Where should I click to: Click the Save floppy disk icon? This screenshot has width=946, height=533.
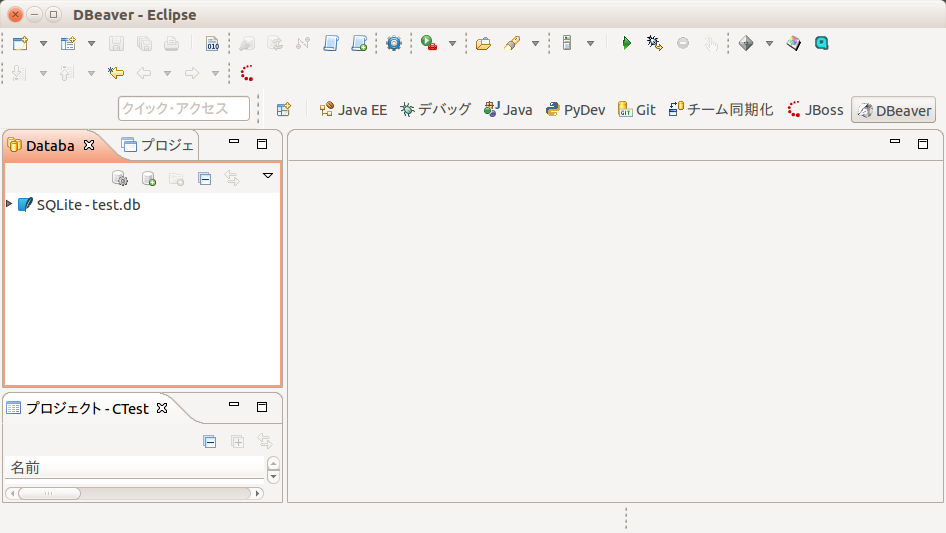click(x=116, y=43)
